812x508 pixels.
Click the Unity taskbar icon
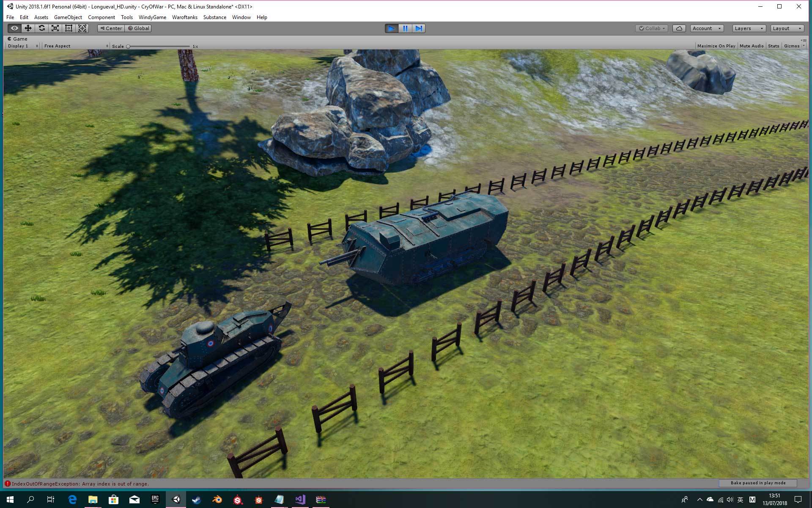click(x=176, y=500)
